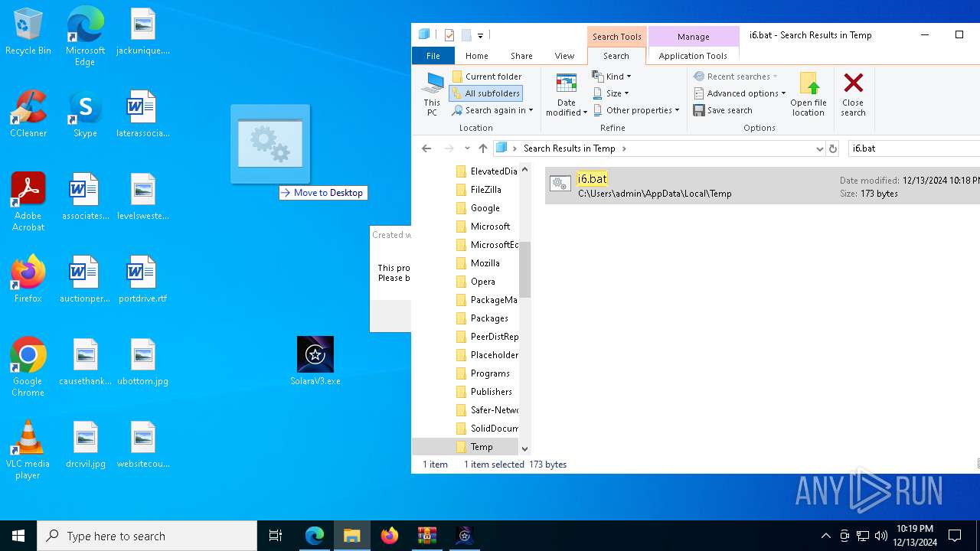Open Advanced options dropdown
This screenshot has width=980, height=551.
(x=740, y=93)
